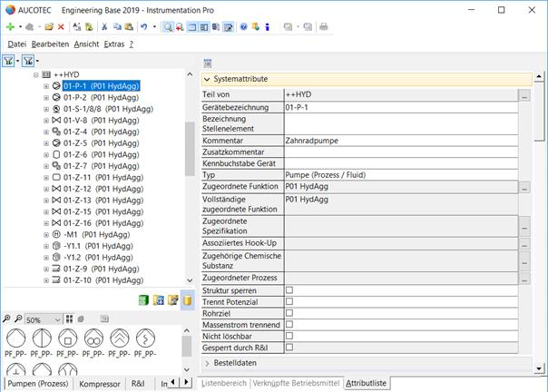
Task: Click the symbol tabs right scroll arrow
Action: [x=187, y=382]
